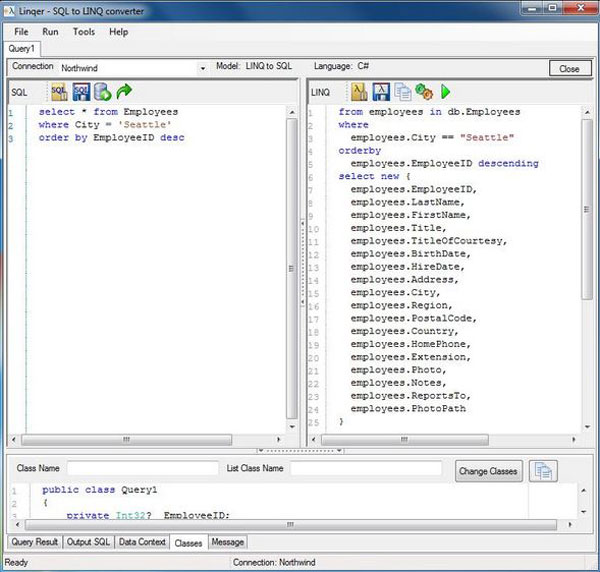600x572 pixels.
Task: Click the SQL save disk icon
Action: click(x=81, y=92)
